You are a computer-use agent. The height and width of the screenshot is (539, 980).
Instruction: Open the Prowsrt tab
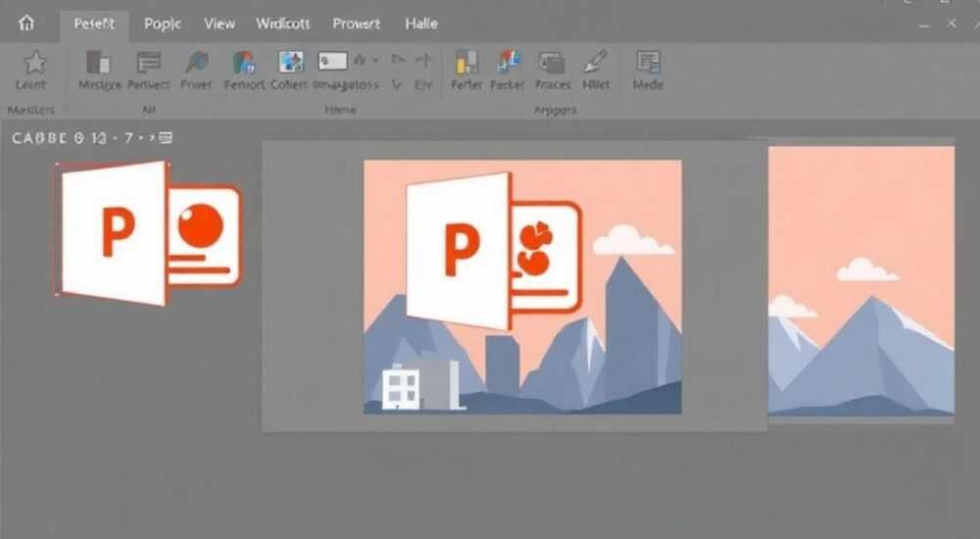(x=357, y=24)
